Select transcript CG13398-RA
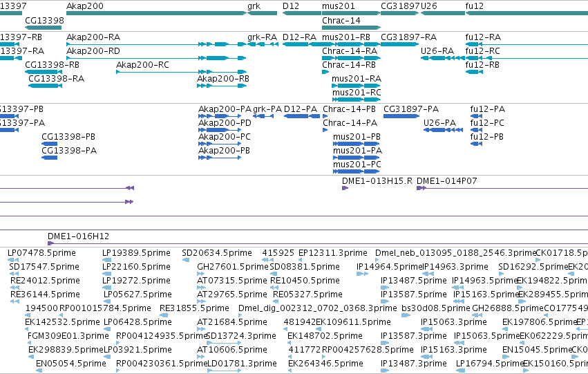The height and width of the screenshot is (374, 588). [x=45, y=86]
